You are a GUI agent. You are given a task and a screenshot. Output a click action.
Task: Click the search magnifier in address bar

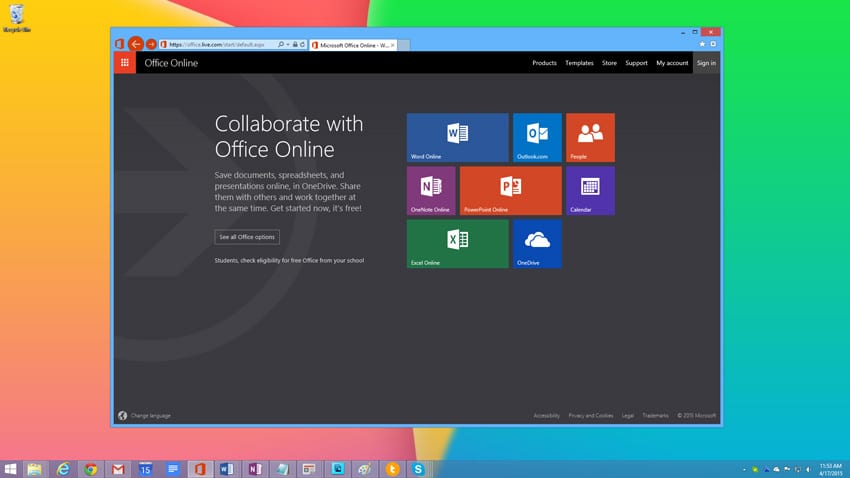tap(281, 44)
